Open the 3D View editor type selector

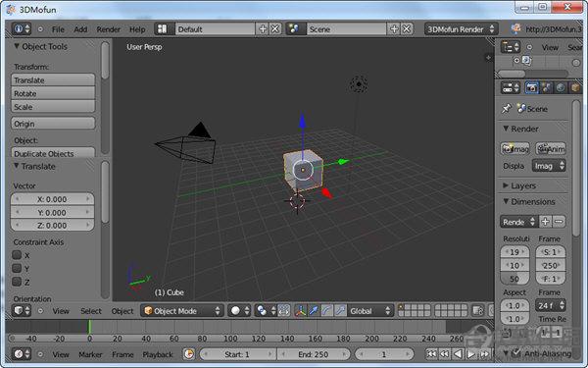22,311
